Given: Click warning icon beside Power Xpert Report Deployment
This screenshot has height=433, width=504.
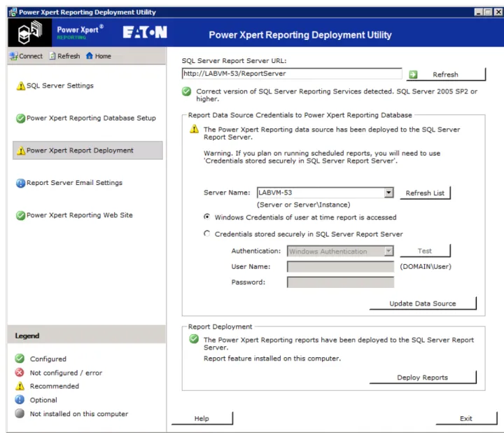Looking at the screenshot, I should (21, 151).
